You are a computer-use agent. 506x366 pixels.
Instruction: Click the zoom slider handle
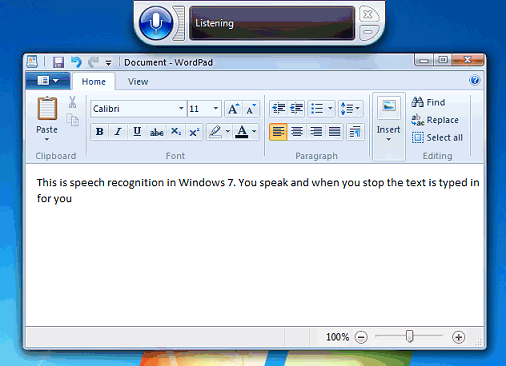410,336
